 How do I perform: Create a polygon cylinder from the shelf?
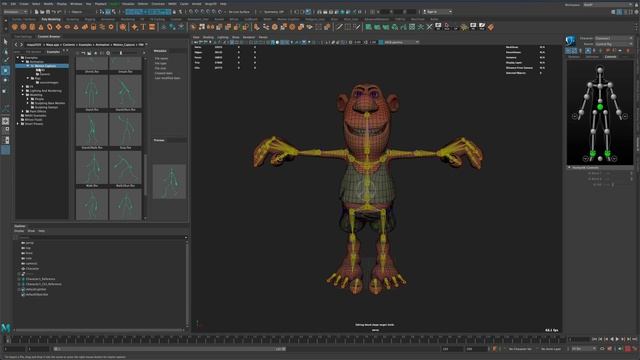32,27
